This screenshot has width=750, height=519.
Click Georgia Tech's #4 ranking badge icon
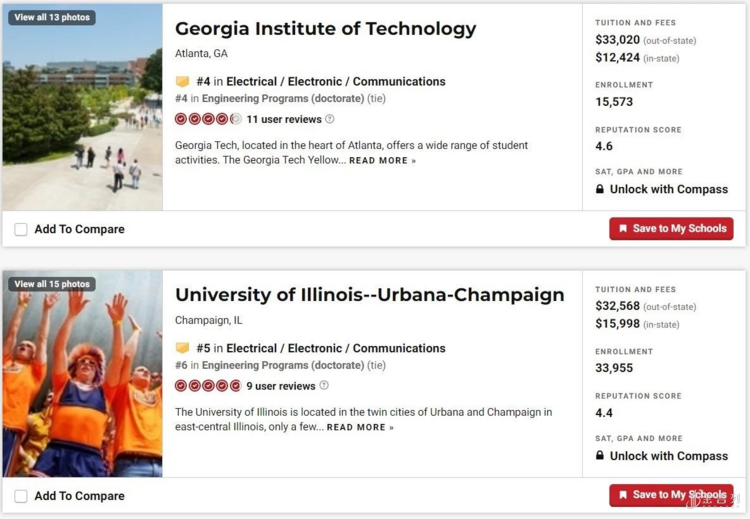click(x=182, y=82)
